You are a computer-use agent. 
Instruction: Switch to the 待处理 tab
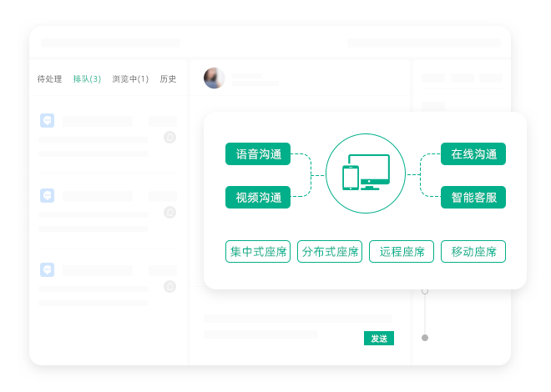tap(50, 79)
